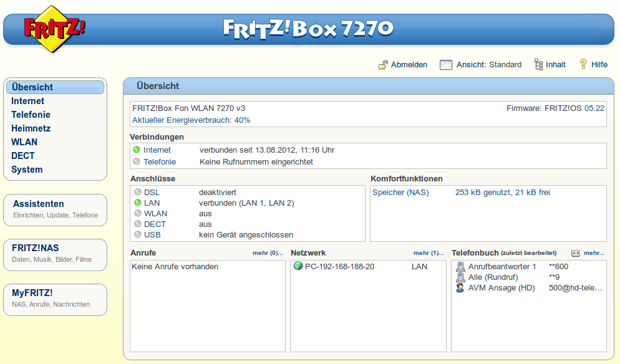This screenshot has height=364, width=620.
Task: Click the Ansicht: Standard view icon
Action: coord(445,65)
